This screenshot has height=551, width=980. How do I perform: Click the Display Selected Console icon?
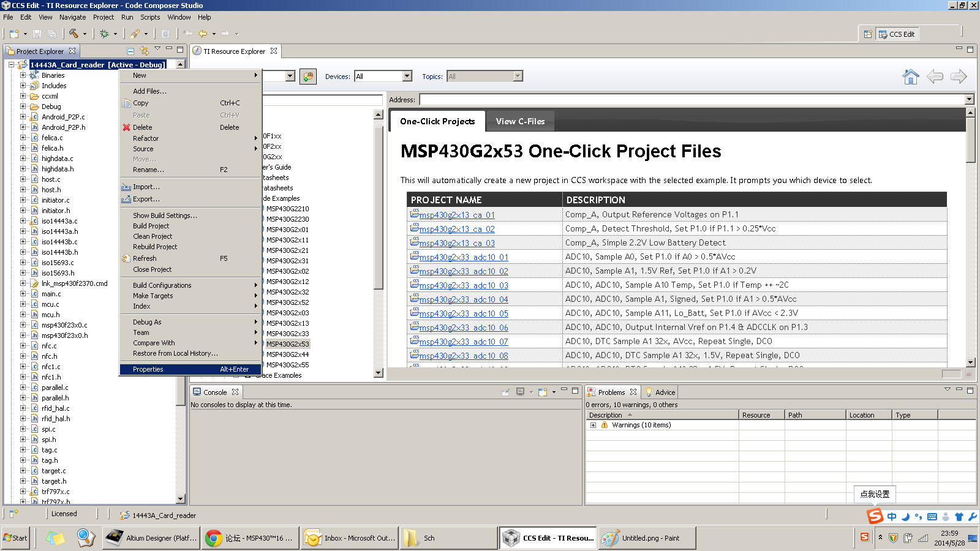520,392
